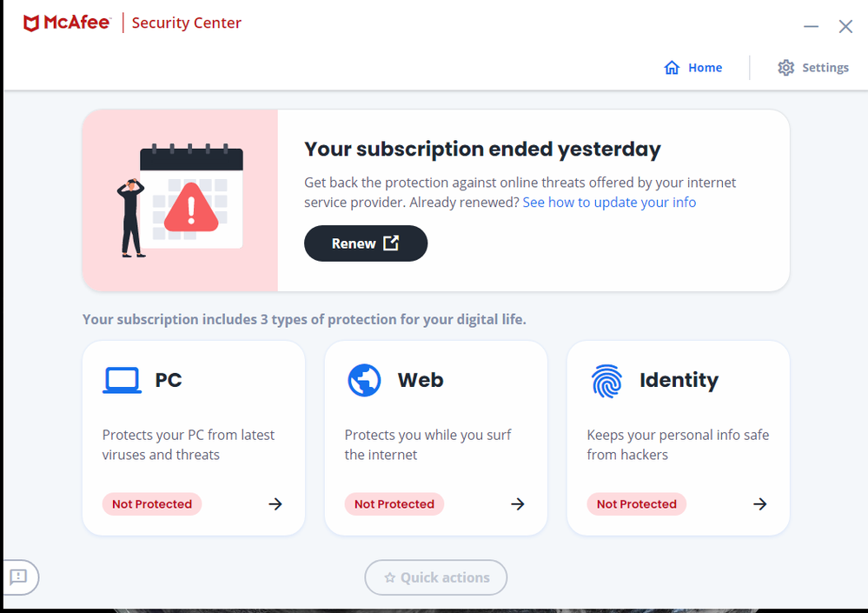Click the Quick actions button
This screenshot has width=868, height=613.
point(435,576)
